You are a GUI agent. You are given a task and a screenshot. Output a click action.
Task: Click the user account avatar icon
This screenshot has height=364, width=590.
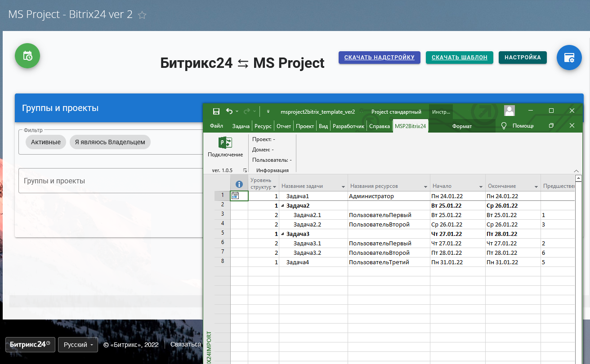[509, 111]
